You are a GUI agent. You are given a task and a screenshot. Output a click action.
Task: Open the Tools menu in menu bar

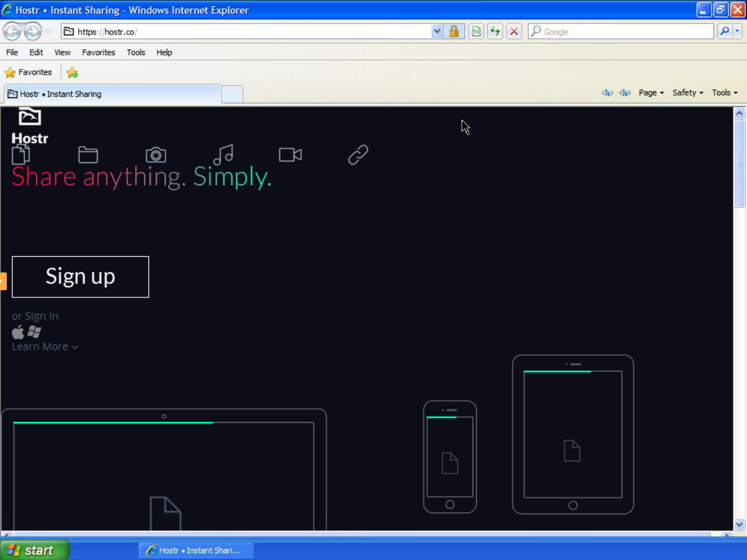tap(136, 52)
